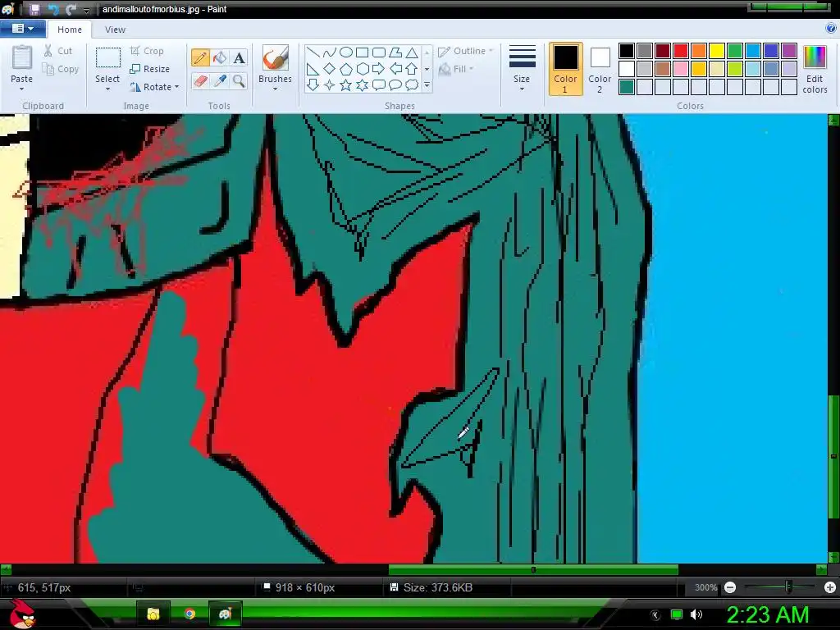Choose the Right triangle shape
840x630 pixels.
pos(313,69)
